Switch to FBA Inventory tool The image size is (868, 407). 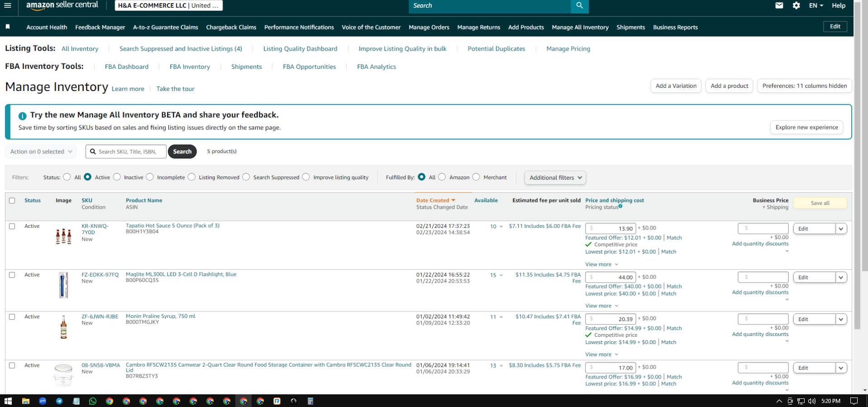pyautogui.click(x=190, y=67)
